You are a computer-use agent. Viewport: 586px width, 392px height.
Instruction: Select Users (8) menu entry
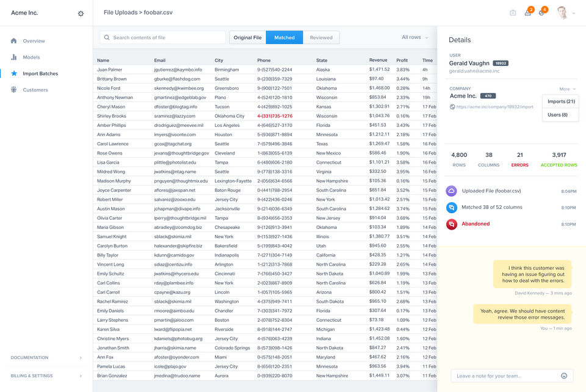pos(561,115)
